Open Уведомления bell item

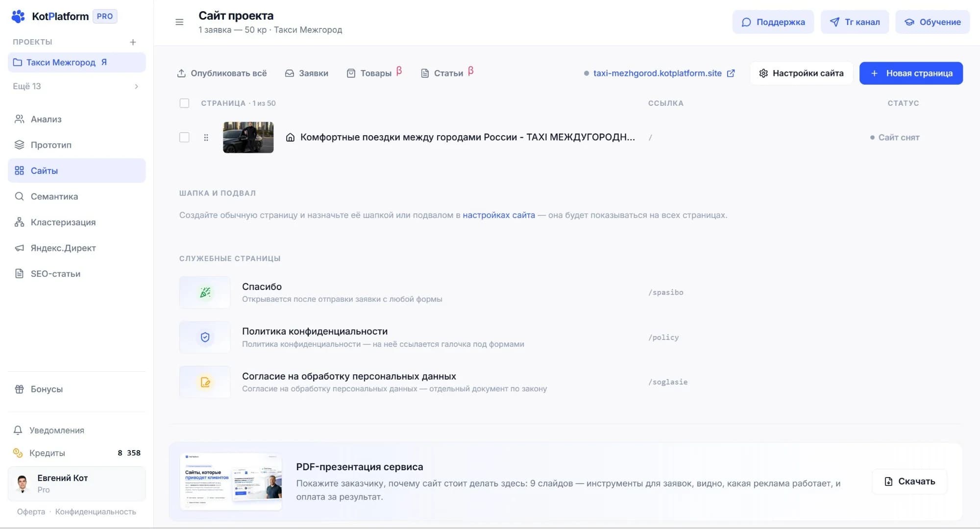(76, 430)
